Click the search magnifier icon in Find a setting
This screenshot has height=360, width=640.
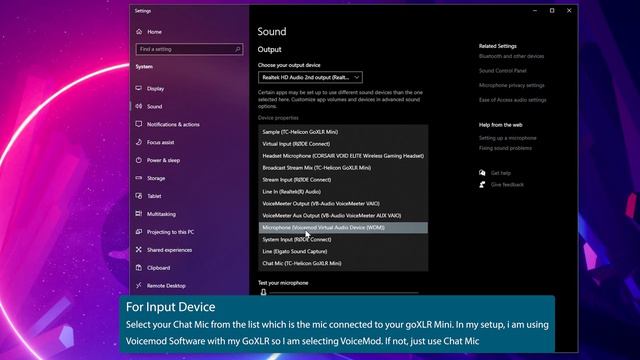click(238, 49)
